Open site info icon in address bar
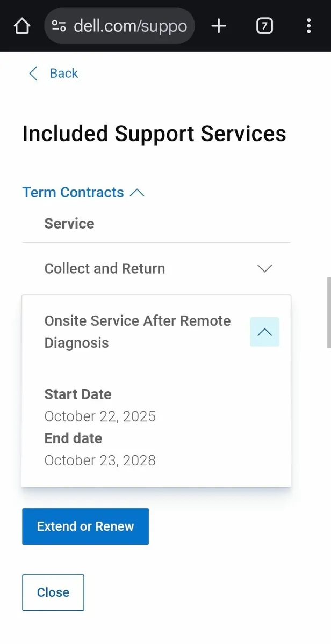The width and height of the screenshot is (331, 644). (x=59, y=26)
